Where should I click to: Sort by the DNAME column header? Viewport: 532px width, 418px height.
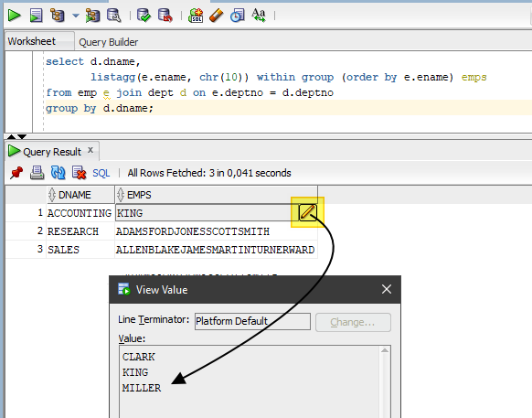[x=80, y=195]
